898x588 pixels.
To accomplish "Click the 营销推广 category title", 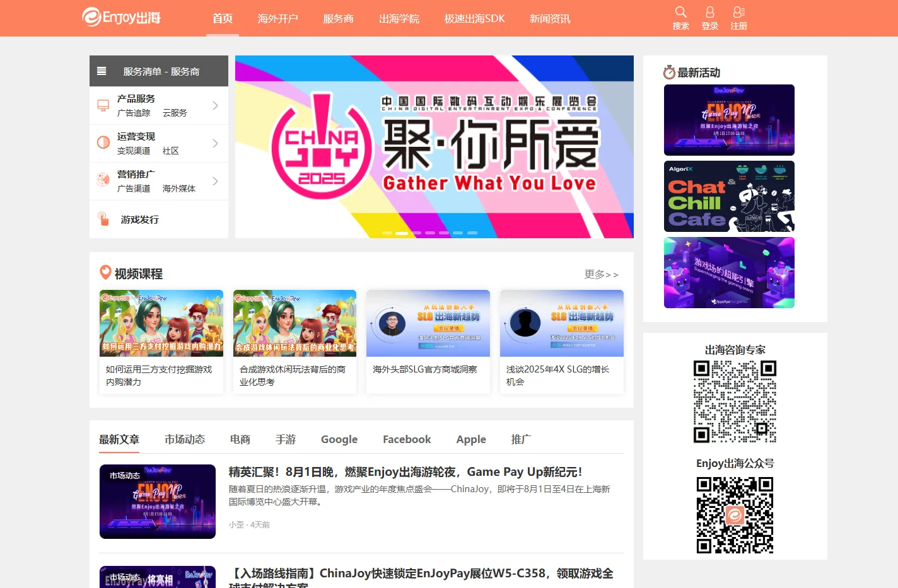I will coord(136,175).
